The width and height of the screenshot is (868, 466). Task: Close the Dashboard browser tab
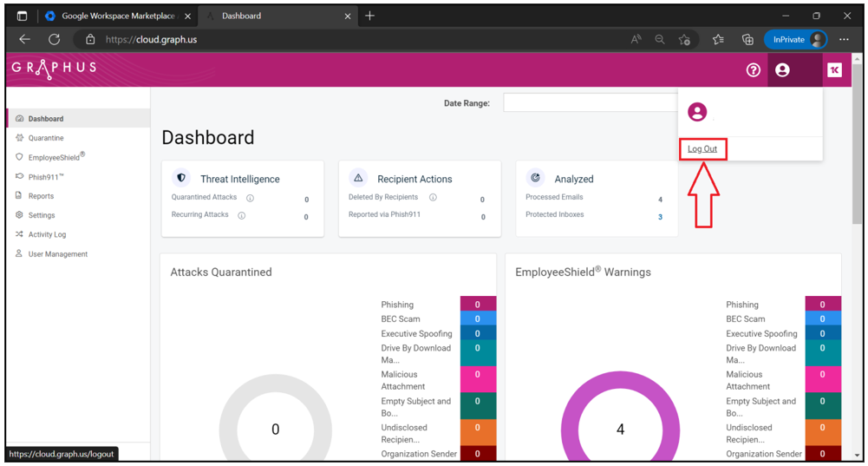coord(348,16)
